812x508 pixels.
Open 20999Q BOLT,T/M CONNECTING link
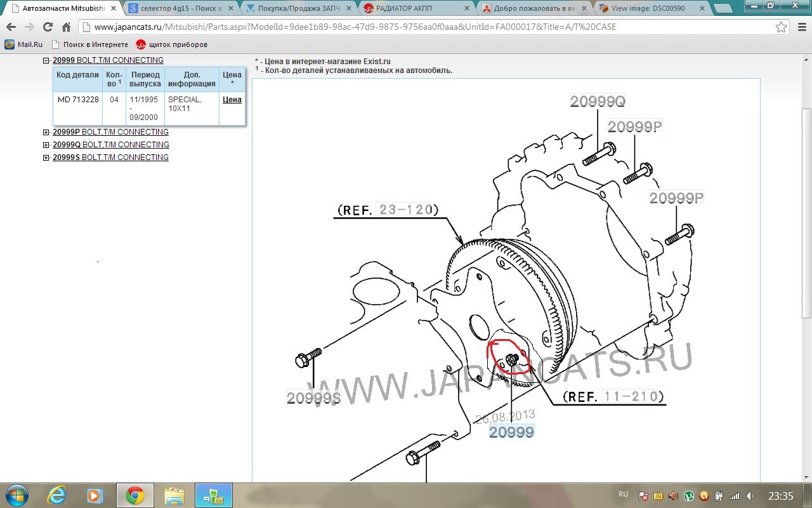coord(111,145)
